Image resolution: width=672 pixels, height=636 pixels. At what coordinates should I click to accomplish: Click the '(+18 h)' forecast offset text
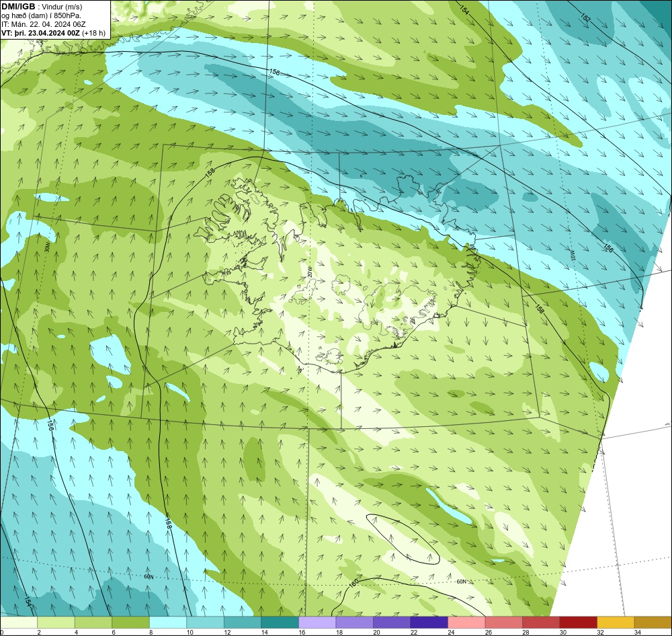click(94, 33)
